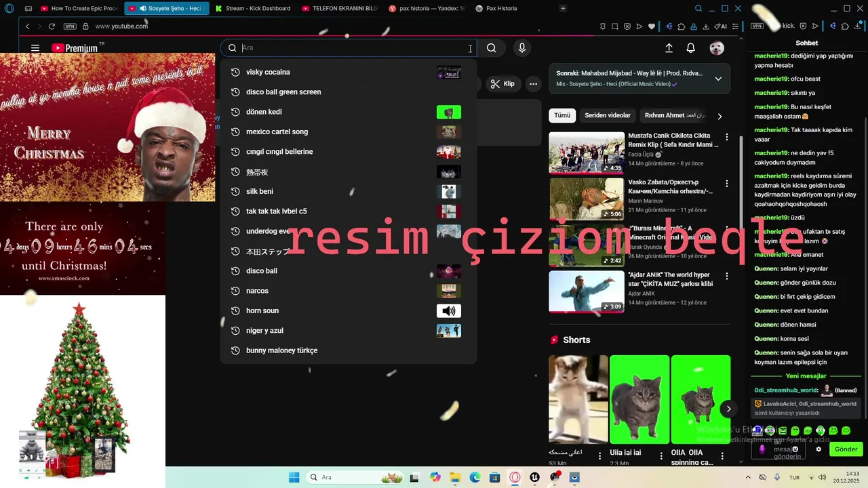Open options for the OIIA OIIA spinning short
The image size is (868, 488).
[x=723, y=457]
